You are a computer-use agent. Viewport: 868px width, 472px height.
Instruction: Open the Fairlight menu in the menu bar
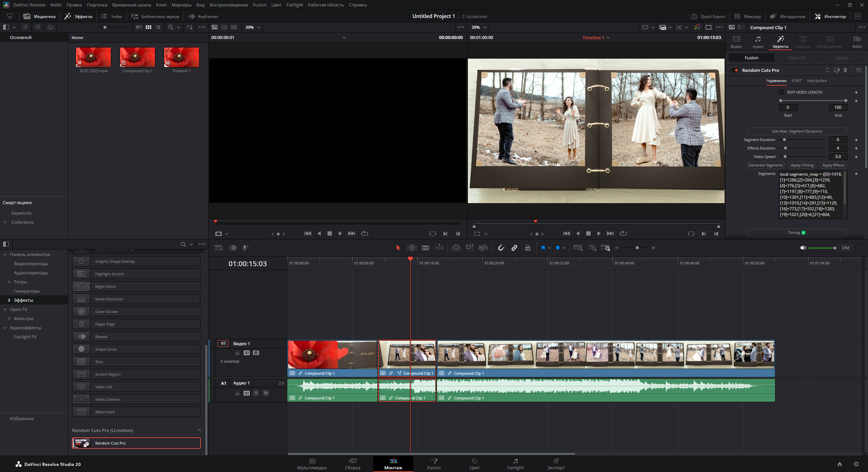click(x=294, y=5)
